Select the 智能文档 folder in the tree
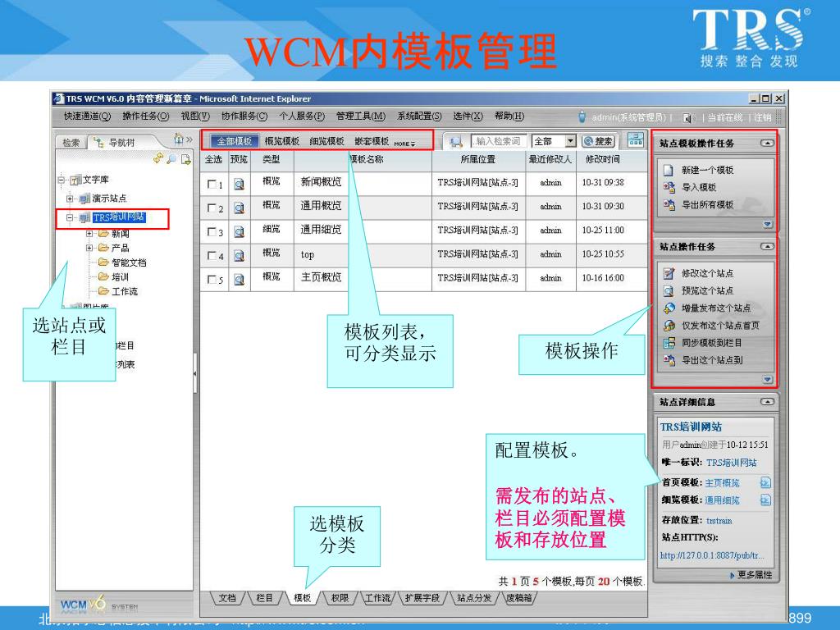This screenshot has width=840, height=630. 129,262
